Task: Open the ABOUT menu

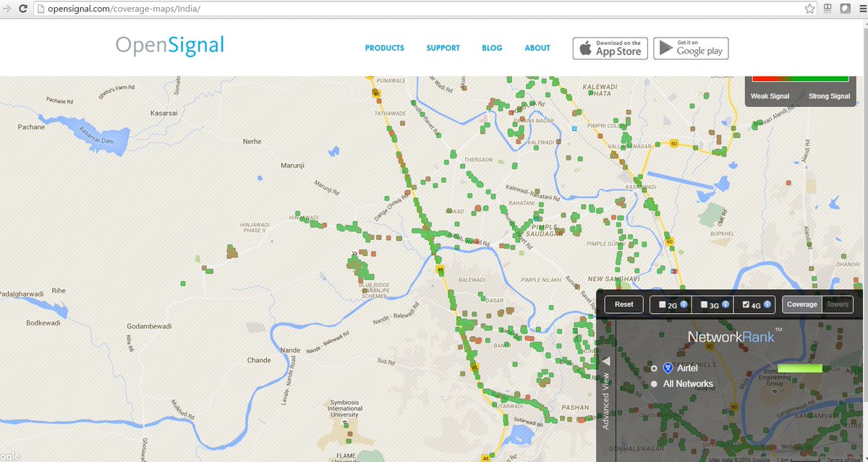Action: [x=537, y=48]
